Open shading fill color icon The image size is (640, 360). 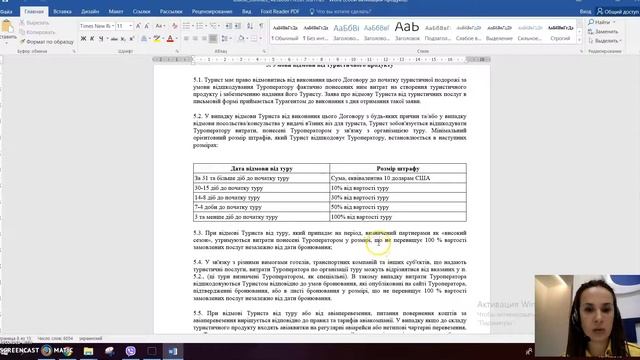(241, 39)
